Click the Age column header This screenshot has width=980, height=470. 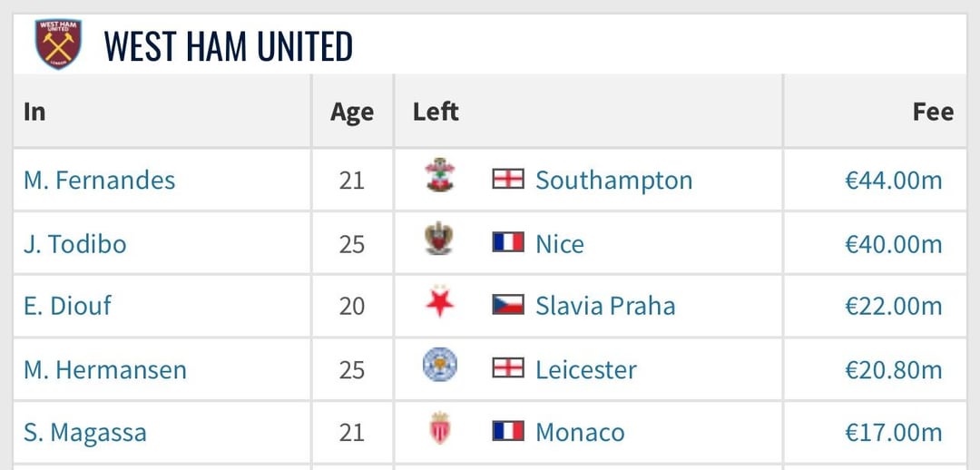coord(352,112)
